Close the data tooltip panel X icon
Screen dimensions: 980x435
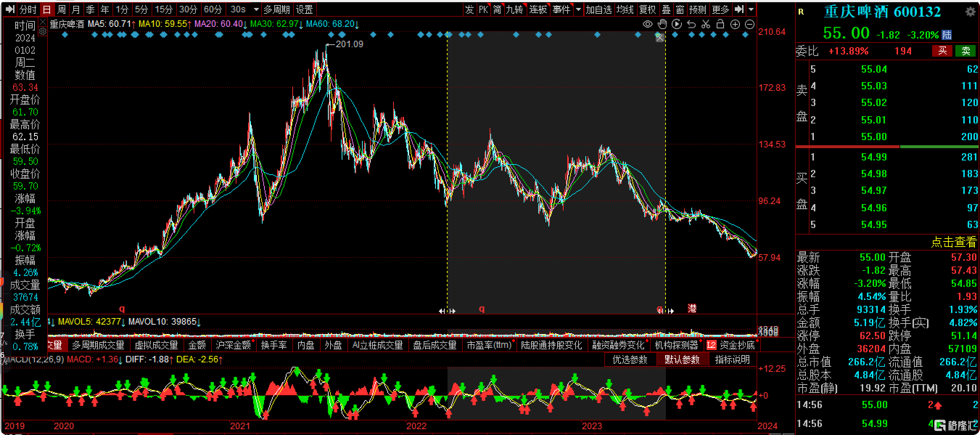click(x=42, y=22)
